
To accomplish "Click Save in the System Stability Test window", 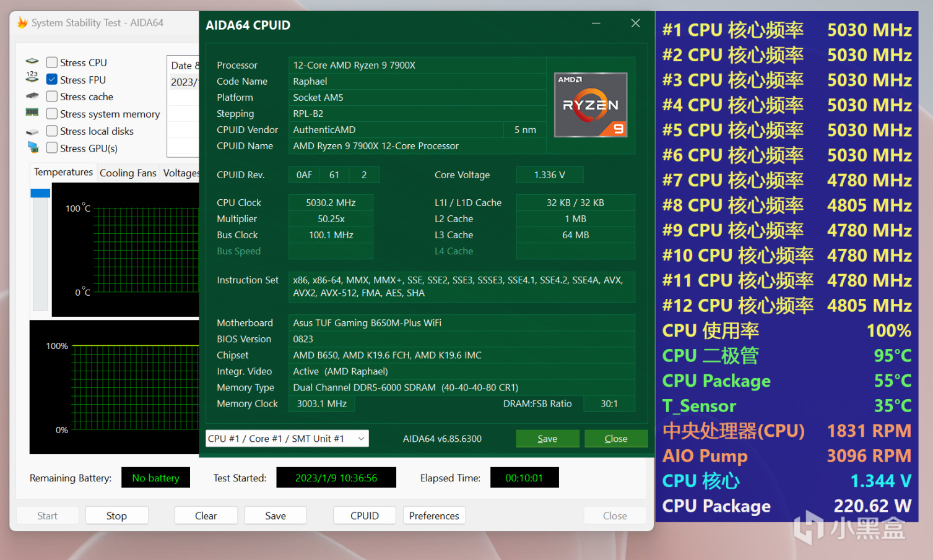I will click(276, 515).
